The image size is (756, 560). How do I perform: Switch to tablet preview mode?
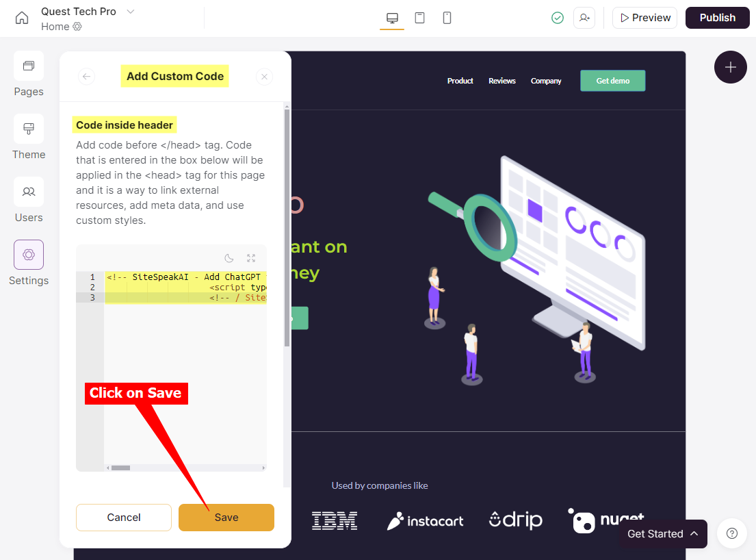(x=419, y=18)
